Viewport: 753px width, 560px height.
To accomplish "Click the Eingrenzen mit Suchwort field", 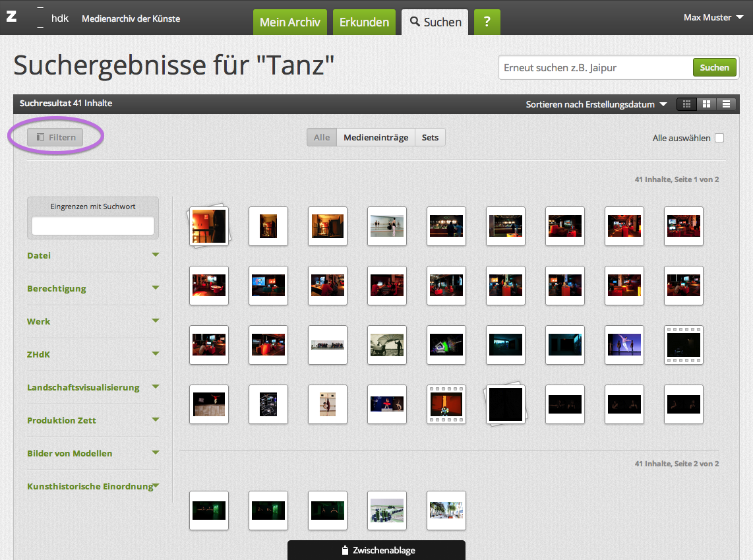I will pyautogui.click(x=93, y=226).
